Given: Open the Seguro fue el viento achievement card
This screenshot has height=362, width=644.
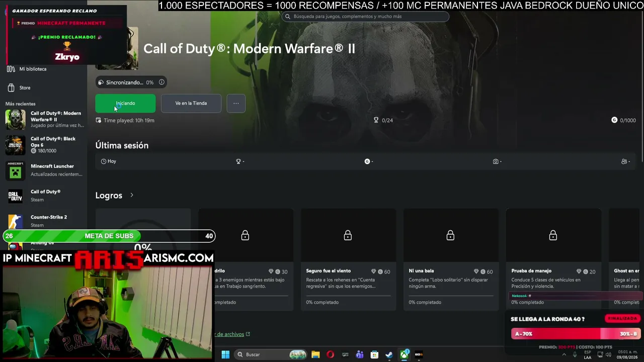Looking at the screenshot, I should coord(348,259).
